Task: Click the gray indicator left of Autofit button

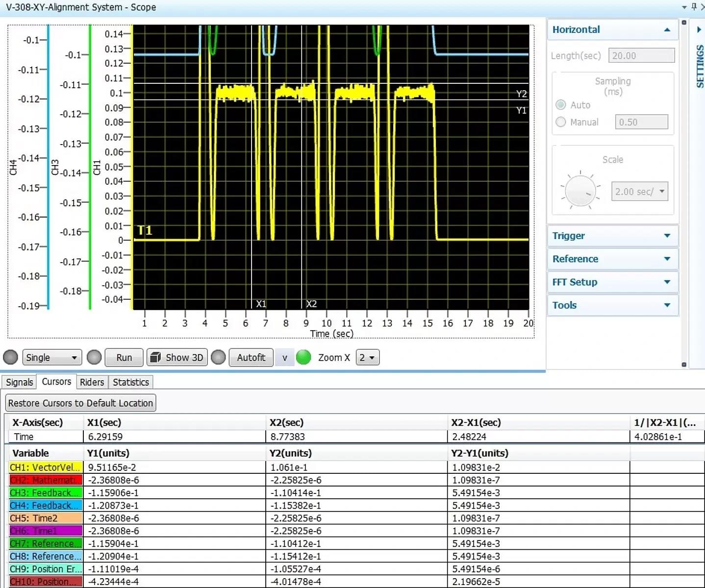Action: (218, 357)
